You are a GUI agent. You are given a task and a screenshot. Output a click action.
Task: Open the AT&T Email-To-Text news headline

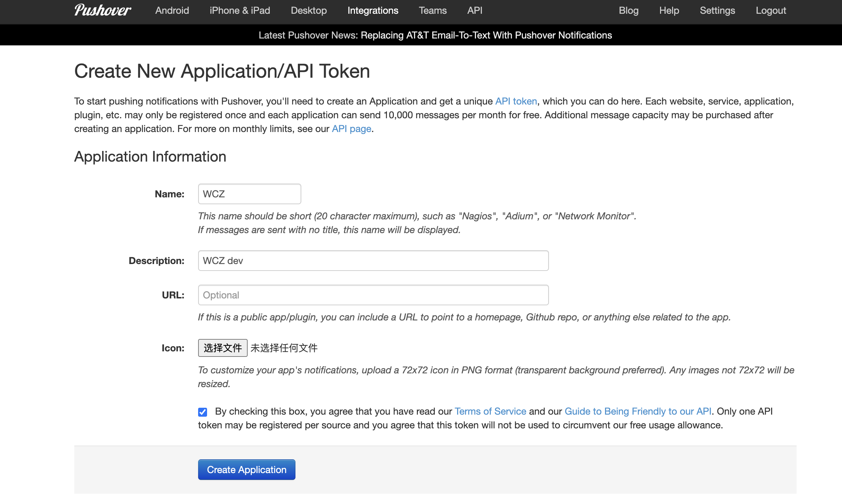[486, 35]
